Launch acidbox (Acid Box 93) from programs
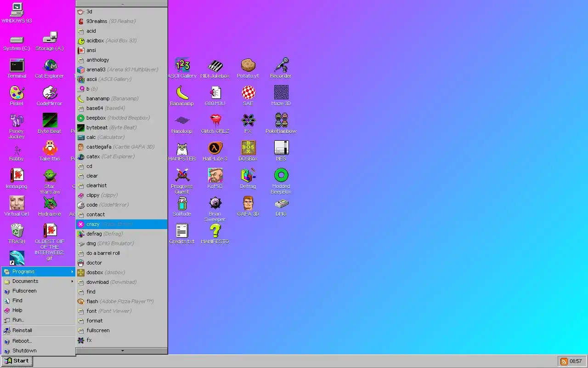588x368 pixels. pyautogui.click(x=122, y=40)
